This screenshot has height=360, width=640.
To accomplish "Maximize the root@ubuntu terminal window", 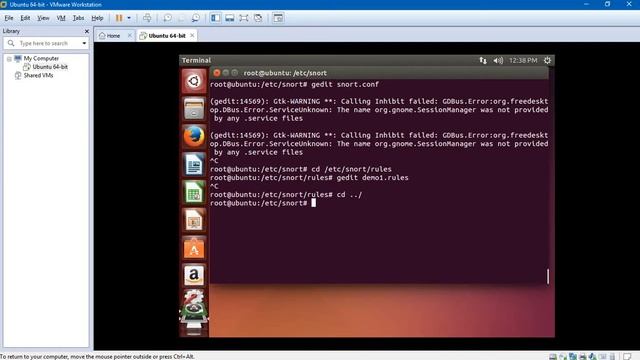I will click(x=235, y=73).
